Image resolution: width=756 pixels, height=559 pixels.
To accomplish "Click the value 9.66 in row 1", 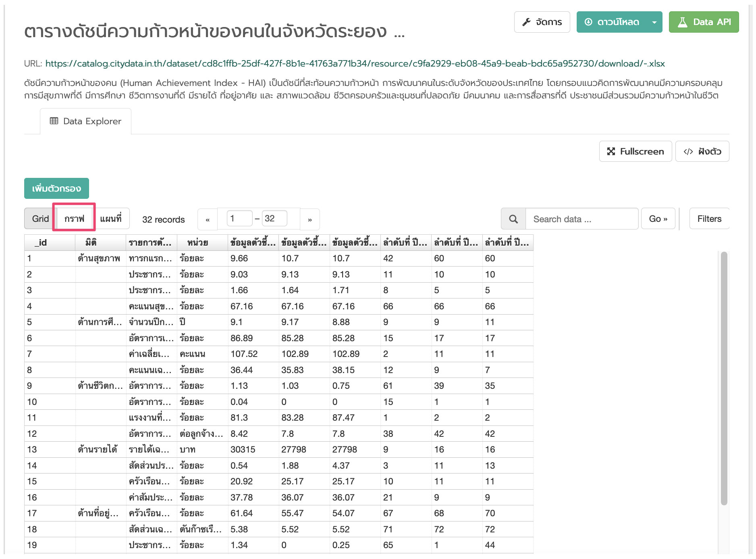I will tap(253, 259).
